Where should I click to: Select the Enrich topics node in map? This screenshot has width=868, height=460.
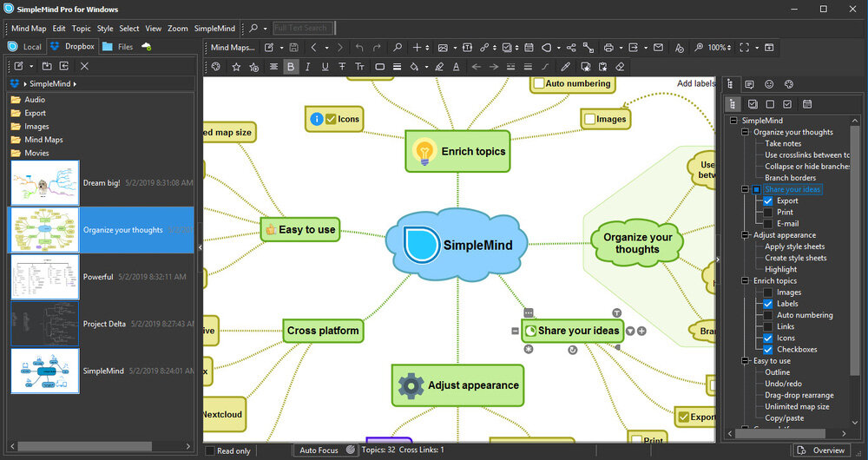pos(457,151)
